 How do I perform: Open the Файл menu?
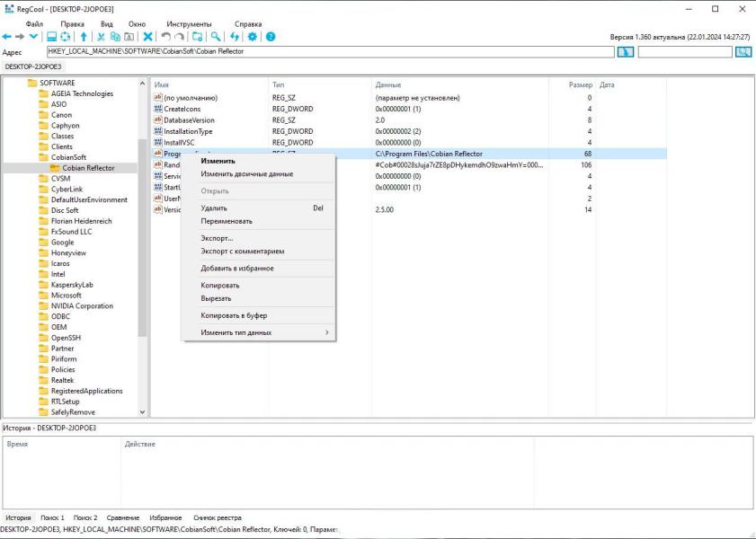[34, 24]
